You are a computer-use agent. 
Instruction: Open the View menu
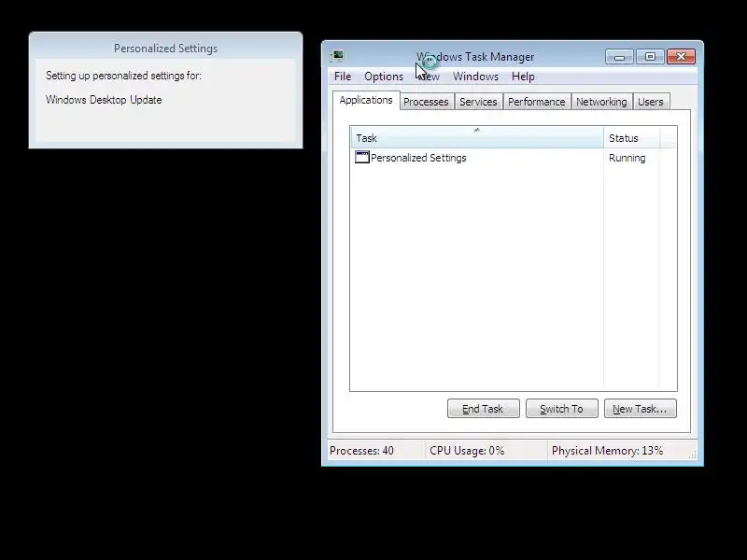pyautogui.click(x=429, y=77)
